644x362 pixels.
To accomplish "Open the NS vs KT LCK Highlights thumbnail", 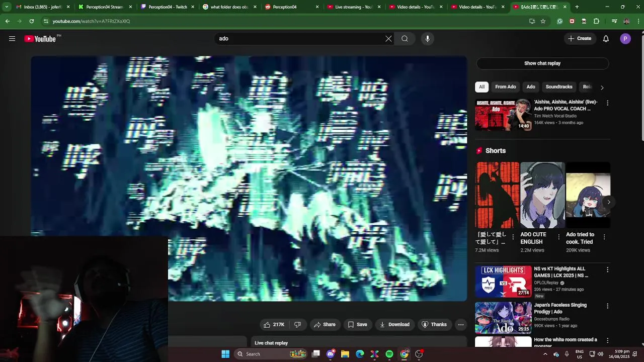I will click(x=503, y=282).
